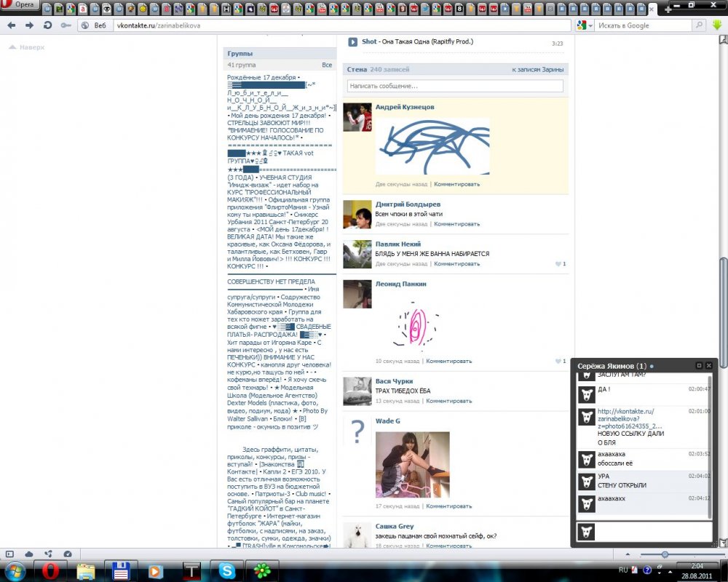Click Wade G's question mark avatar
The image size is (728, 582).
[357, 431]
